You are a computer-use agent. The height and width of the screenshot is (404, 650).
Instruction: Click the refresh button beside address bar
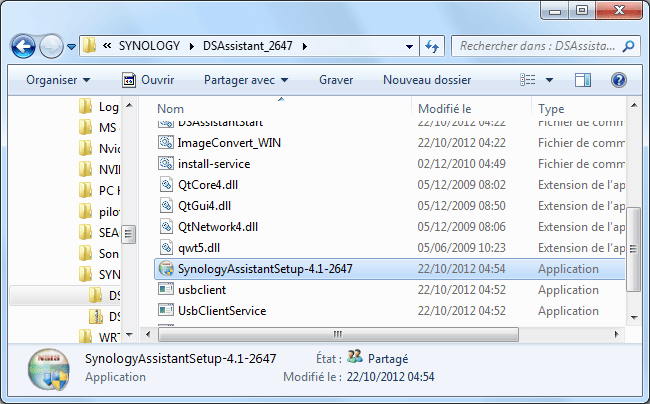point(432,47)
